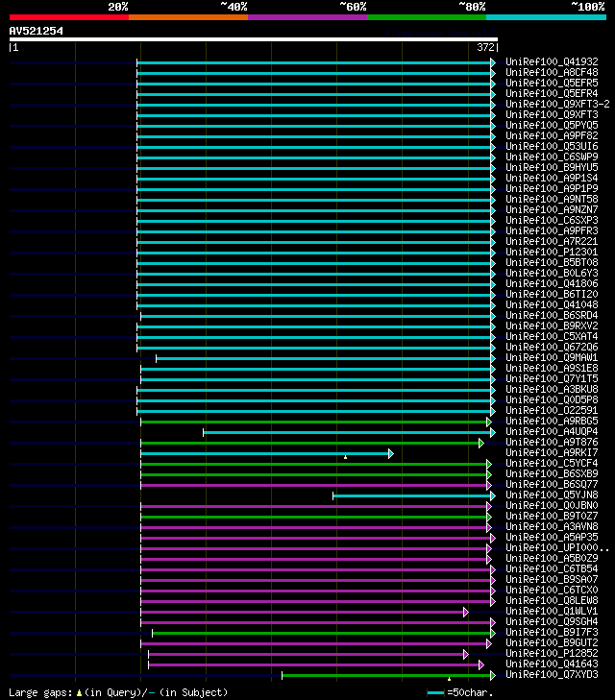615x700 pixels.
Task: Select the UniRef100_A9P1P9 label
Action: 552,188
